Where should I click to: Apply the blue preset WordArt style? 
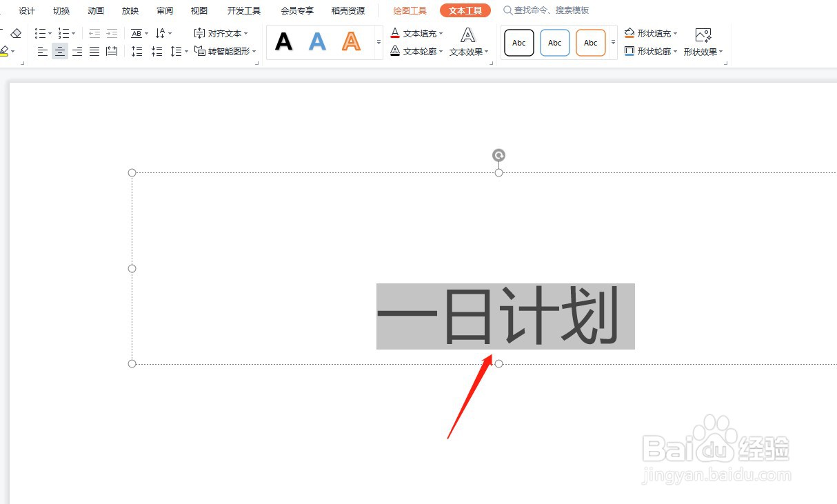tap(317, 42)
